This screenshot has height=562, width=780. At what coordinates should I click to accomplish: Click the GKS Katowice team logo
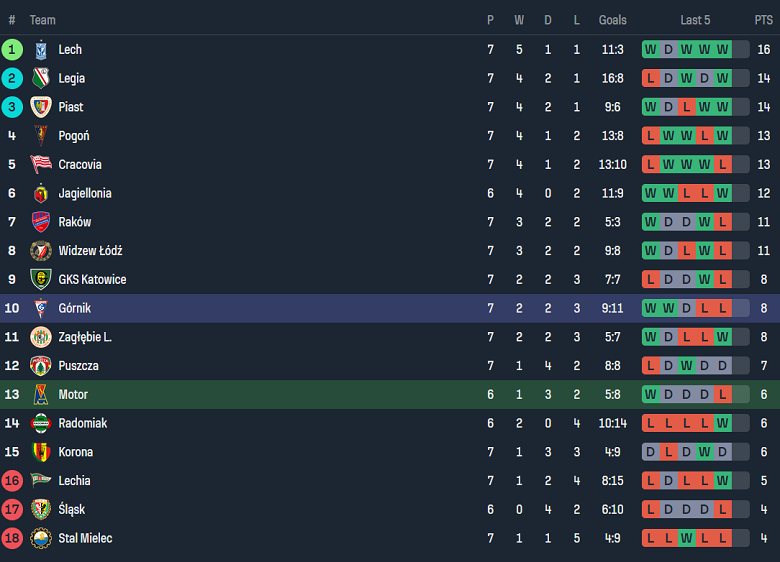tap(41, 280)
